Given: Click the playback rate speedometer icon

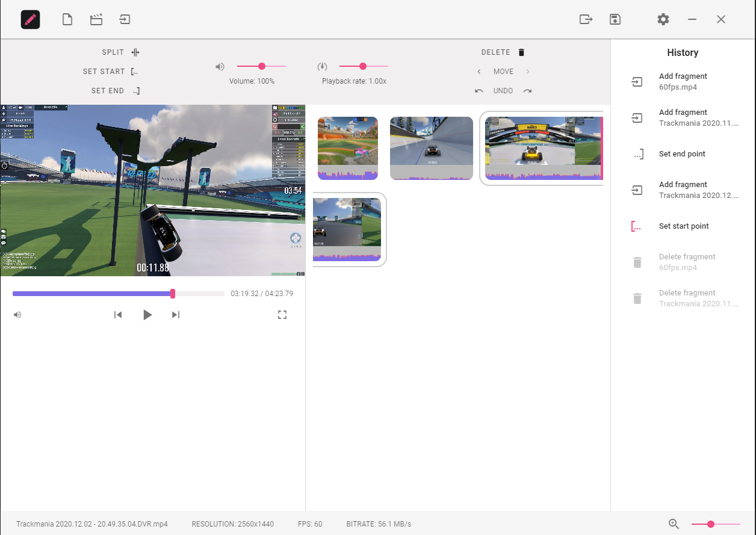Looking at the screenshot, I should 323,66.
